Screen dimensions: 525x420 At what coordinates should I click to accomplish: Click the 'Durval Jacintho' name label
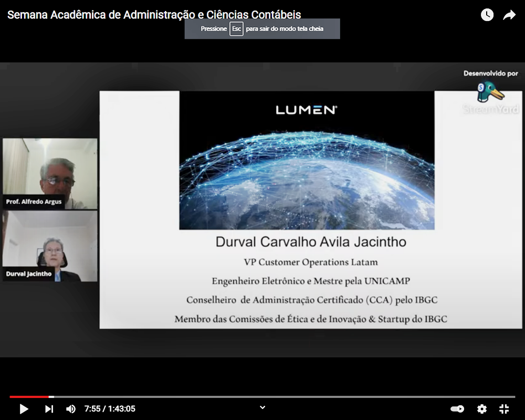pyautogui.click(x=29, y=274)
